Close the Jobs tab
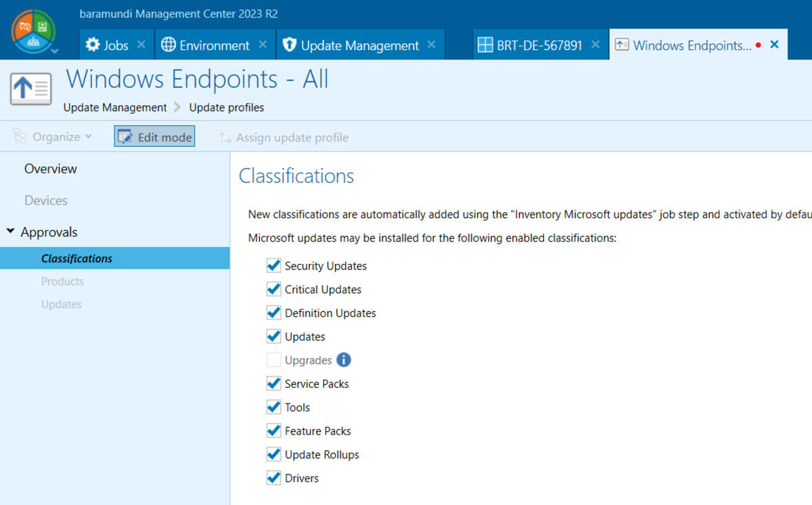 [141, 45]
